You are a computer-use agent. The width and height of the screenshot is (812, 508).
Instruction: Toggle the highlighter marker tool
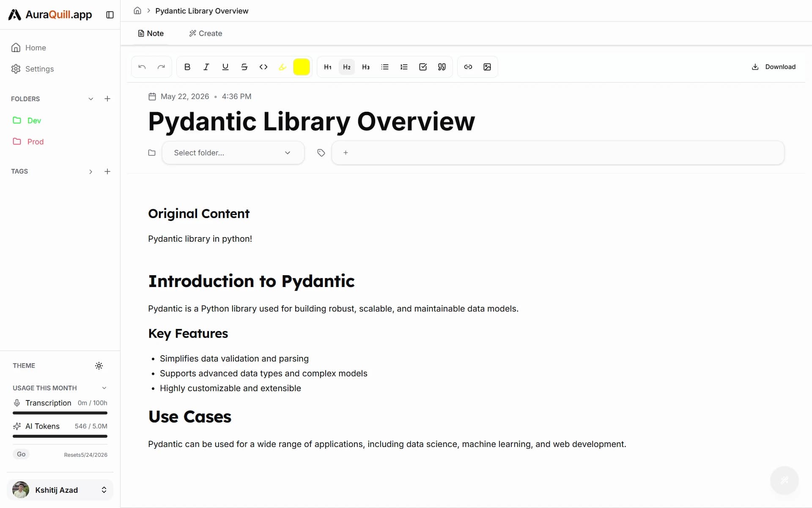pyautogui.click(x=283, y=67)
